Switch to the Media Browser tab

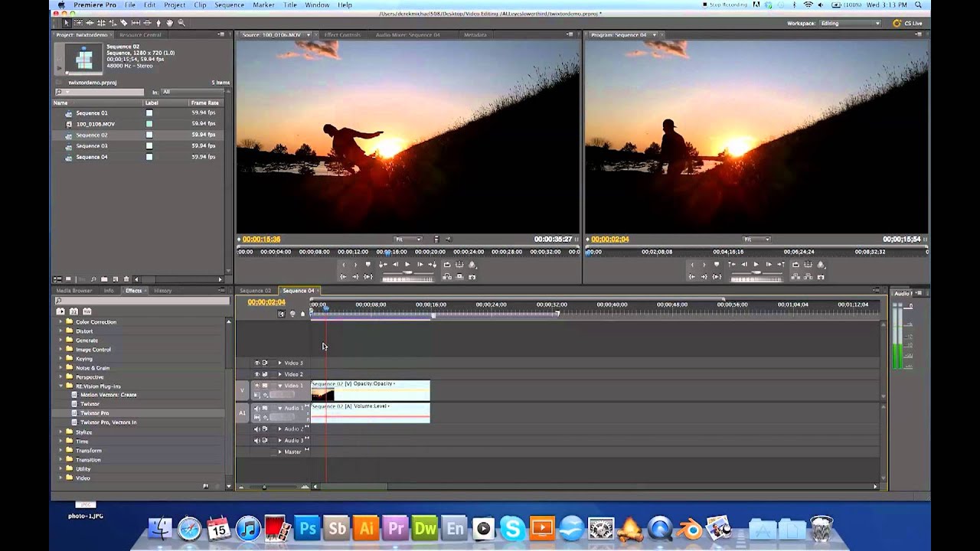coord(73,291)
